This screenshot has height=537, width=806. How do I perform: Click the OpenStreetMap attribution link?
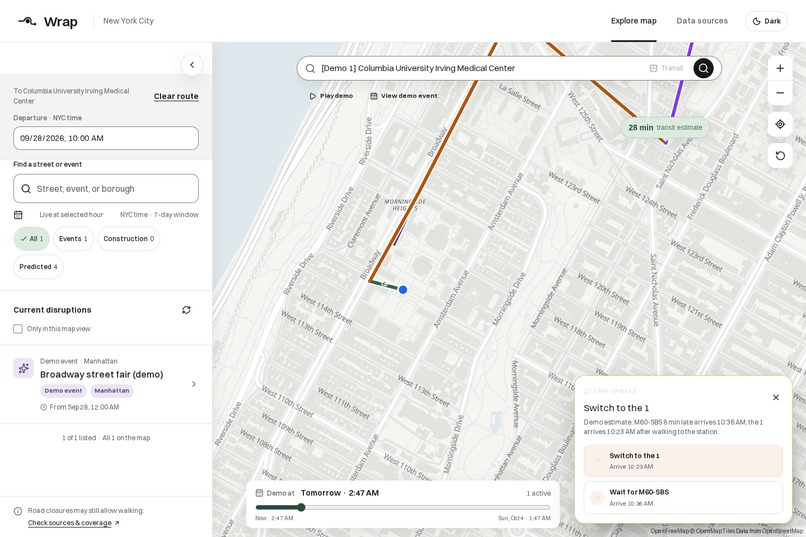(x=781, y=531)
